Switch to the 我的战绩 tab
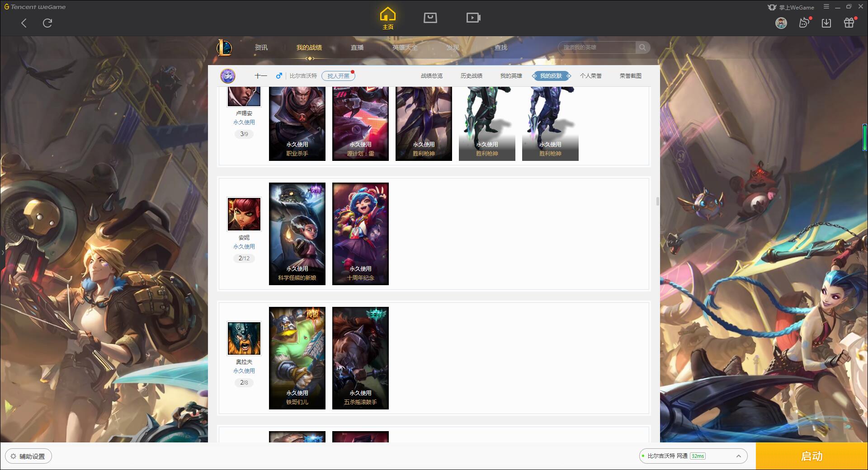 [309, 47]
